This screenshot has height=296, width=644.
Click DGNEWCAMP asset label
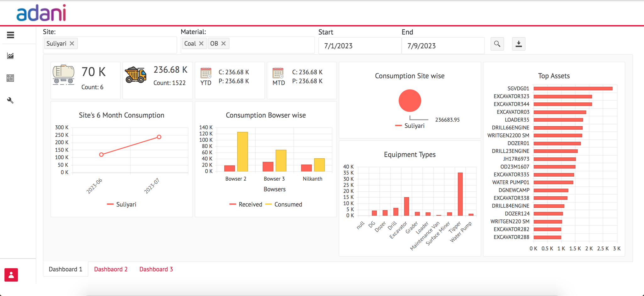[x=514, y=190]
